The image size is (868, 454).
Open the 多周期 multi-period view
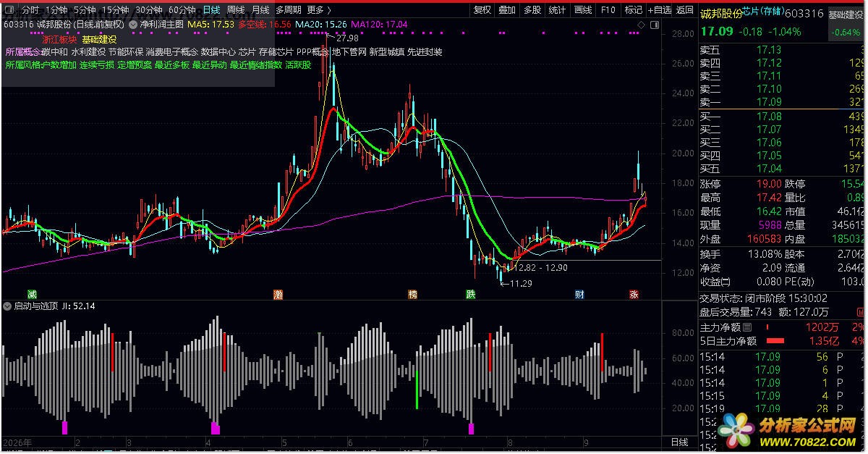tap(289, 10)
